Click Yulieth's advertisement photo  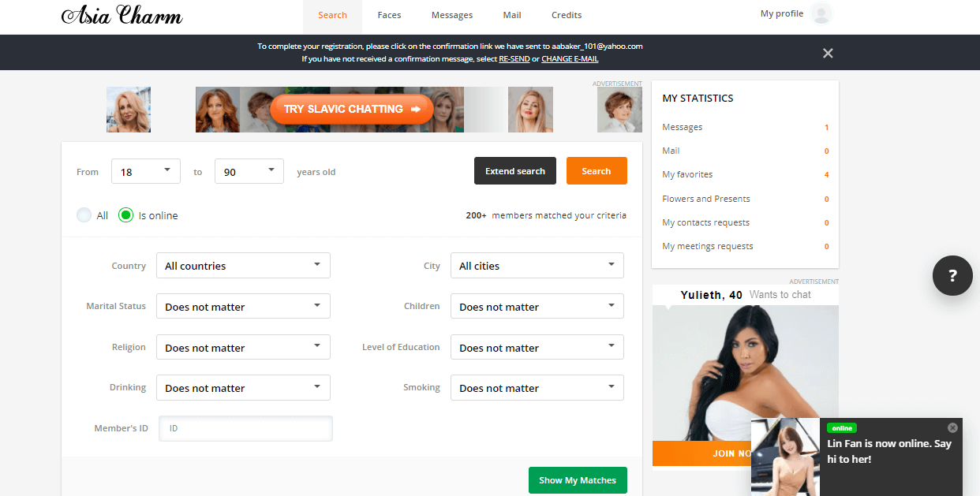pyautogui.click(x=745, y=372)
